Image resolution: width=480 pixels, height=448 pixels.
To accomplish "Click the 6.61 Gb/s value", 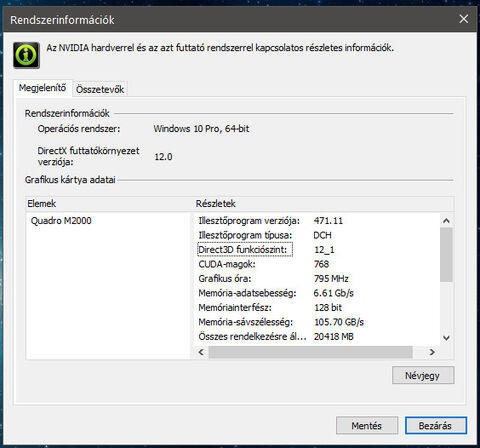I will [x=334, y=293].
